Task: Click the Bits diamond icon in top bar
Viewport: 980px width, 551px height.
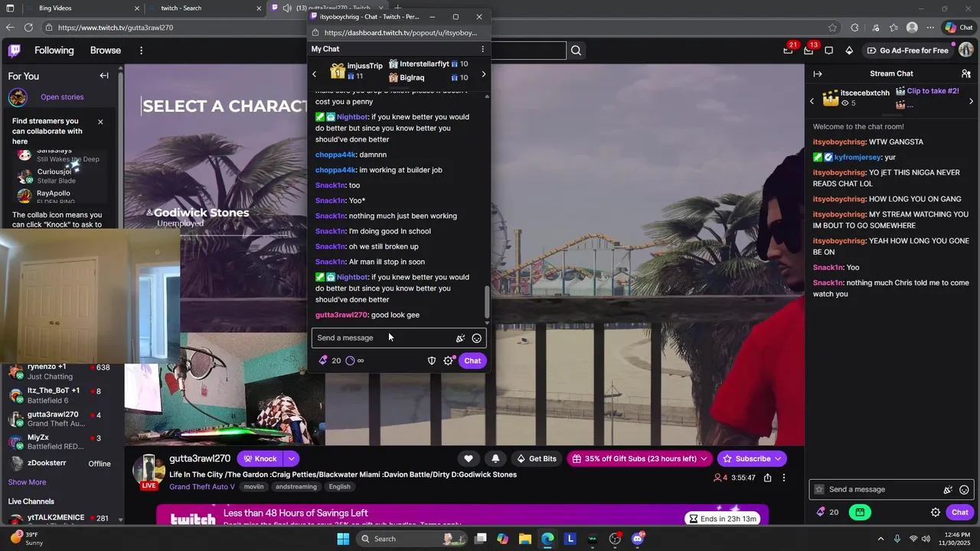Action: pos(849,51)
